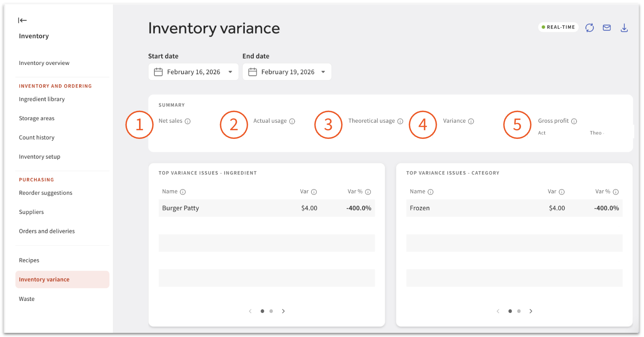
Task: Collapse the sidebar with the arrow icon
Action: pos(22,20)
